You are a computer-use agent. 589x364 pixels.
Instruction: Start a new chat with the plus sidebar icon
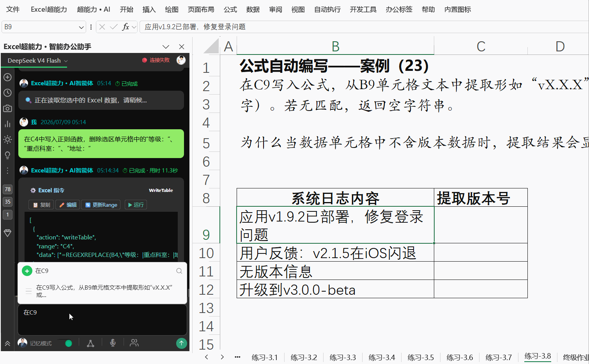tap(7, 77)
